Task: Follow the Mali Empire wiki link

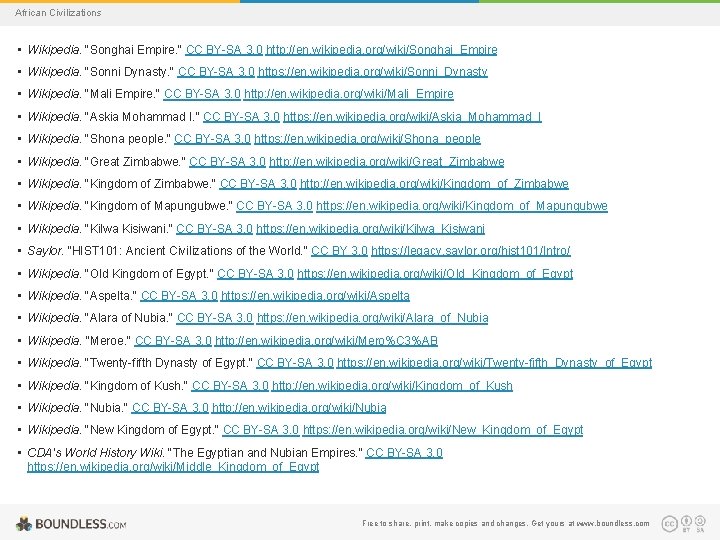Action: 349,94
